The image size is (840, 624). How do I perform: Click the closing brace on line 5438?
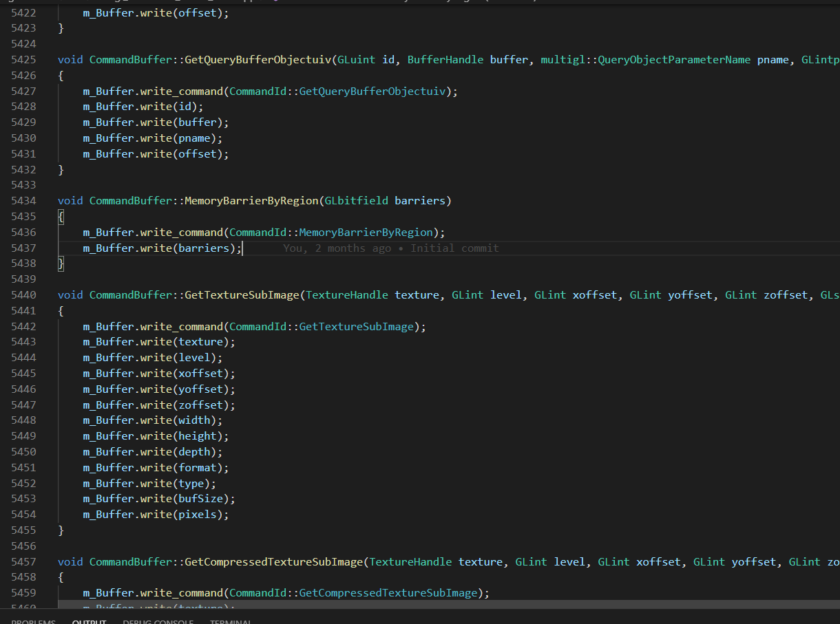point(61,264)
